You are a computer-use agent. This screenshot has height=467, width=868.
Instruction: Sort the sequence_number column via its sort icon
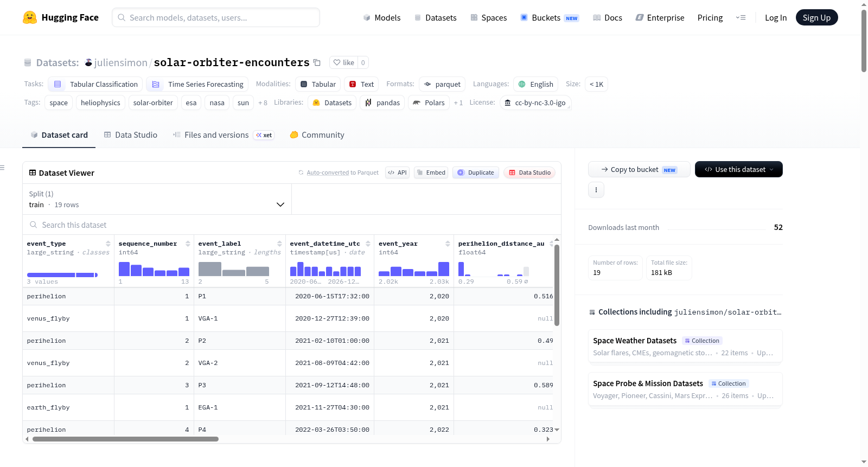(188, 244)
